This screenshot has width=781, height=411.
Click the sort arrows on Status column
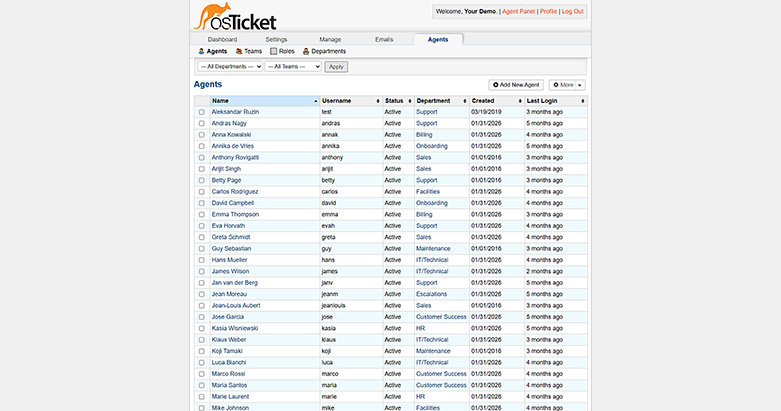point(410,101)
